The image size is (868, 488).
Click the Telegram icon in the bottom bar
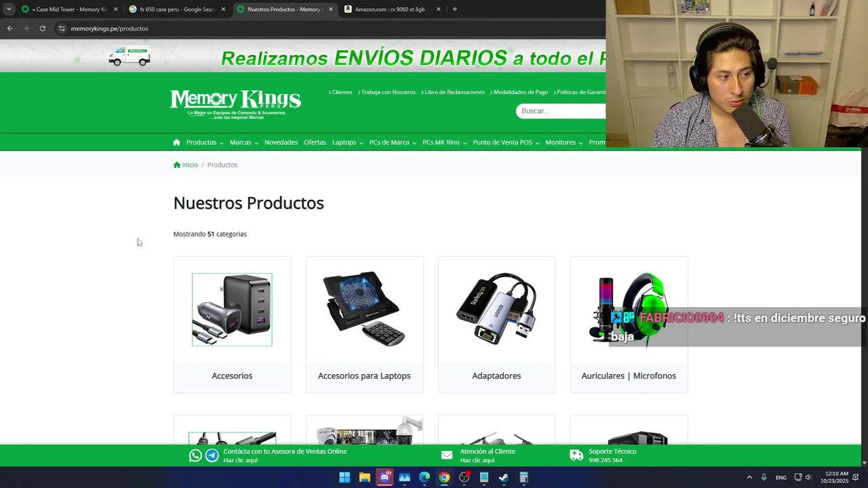[x=212, y=455]
